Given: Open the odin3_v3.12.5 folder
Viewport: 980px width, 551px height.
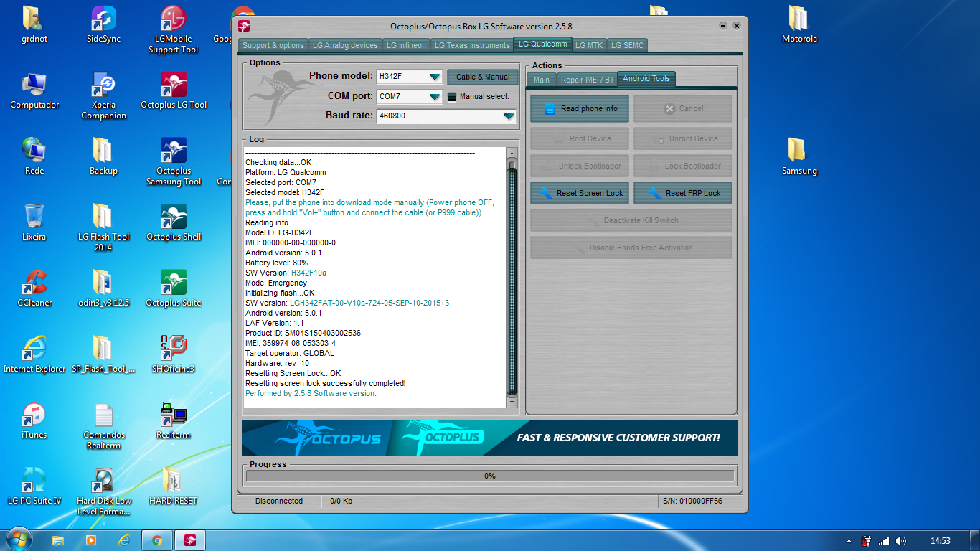Looking at the screenshot, I should (103, 288).
